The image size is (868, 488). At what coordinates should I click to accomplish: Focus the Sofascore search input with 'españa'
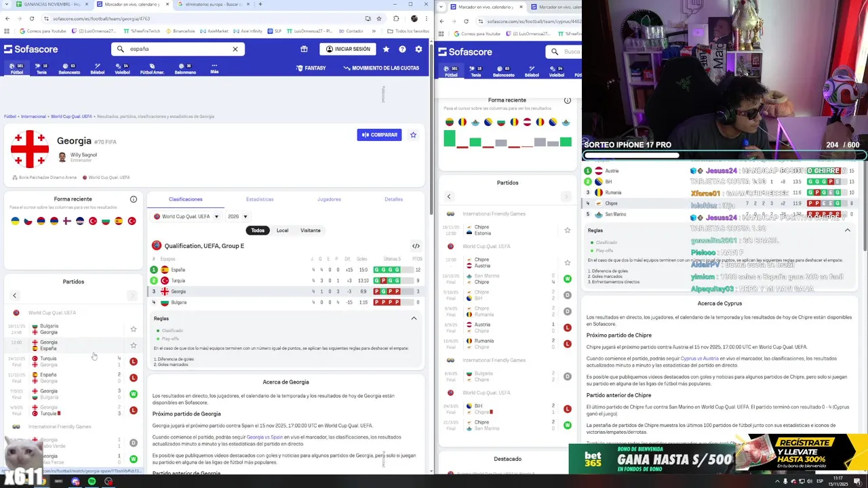pos(178,49)
